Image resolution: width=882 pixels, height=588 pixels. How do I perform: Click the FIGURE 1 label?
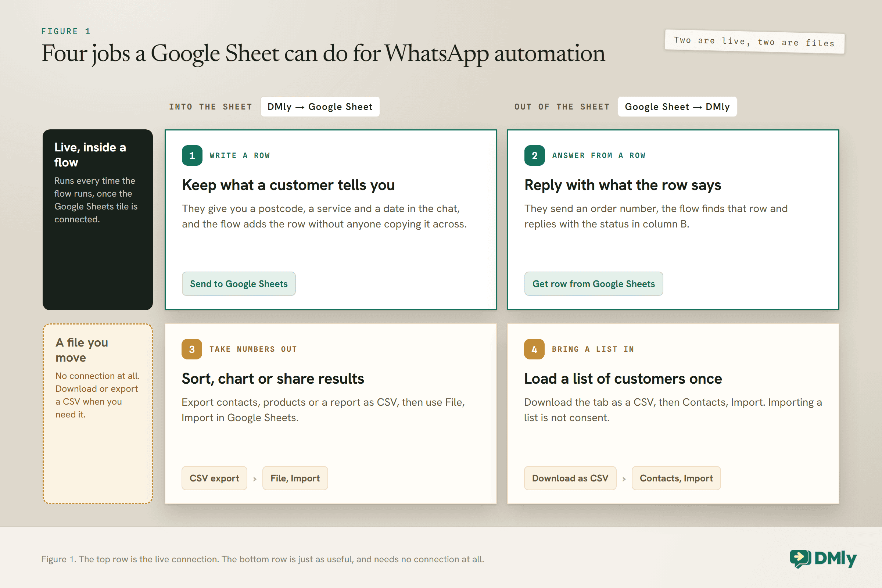66,32
